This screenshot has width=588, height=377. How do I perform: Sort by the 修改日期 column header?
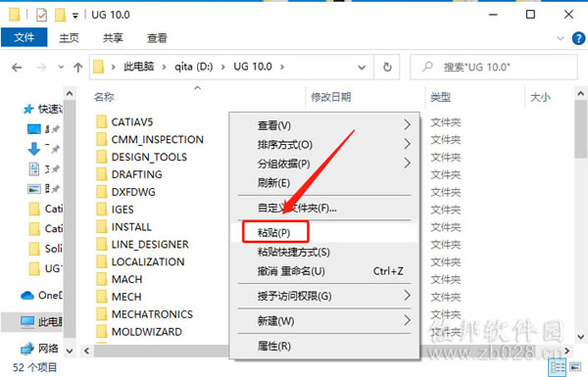tap(331, 97)
